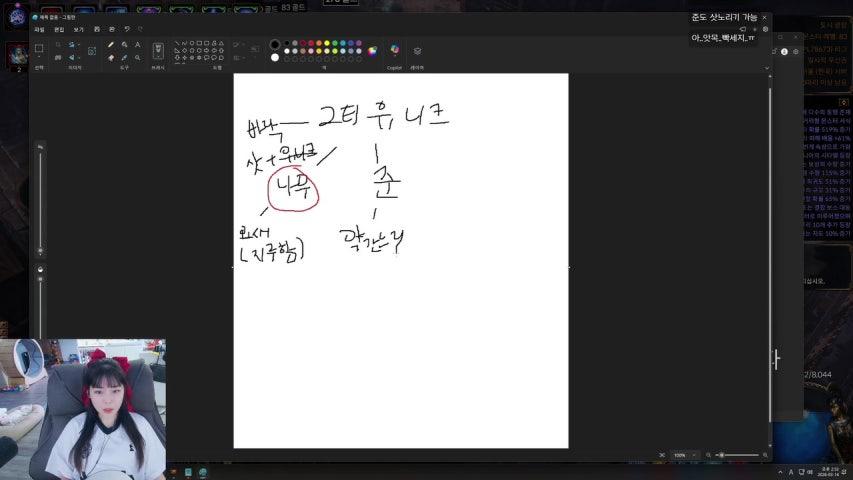Click the IME language indicator A
The image size is (853, 480).
(x=791, y=472)
